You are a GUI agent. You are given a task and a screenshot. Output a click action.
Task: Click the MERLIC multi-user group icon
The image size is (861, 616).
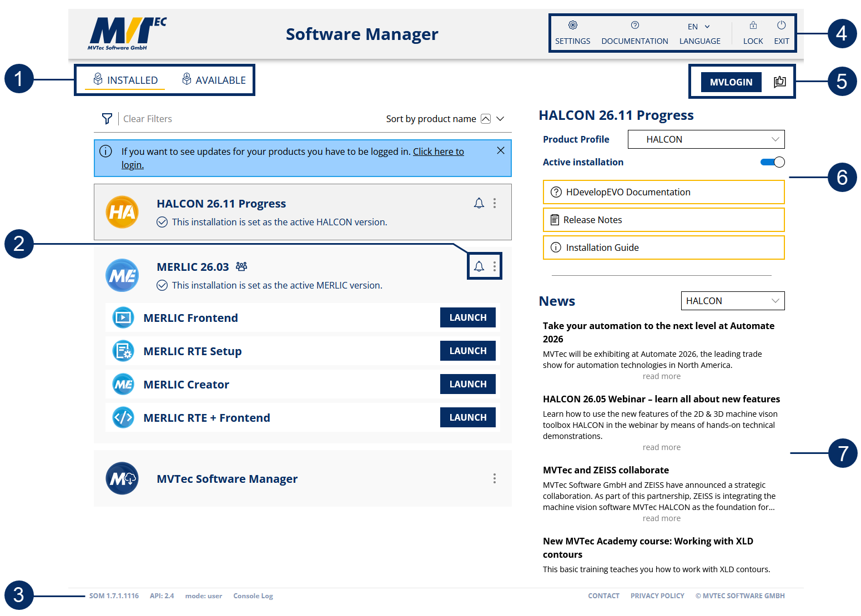[241, 266]
